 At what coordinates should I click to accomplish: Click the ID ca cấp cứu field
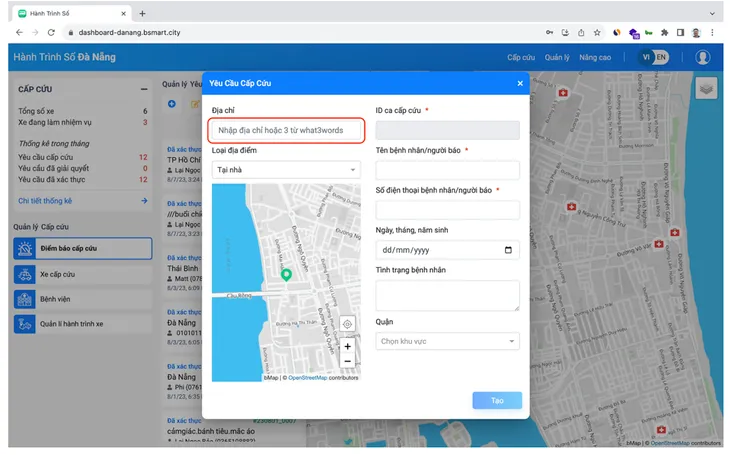[447, 130]
